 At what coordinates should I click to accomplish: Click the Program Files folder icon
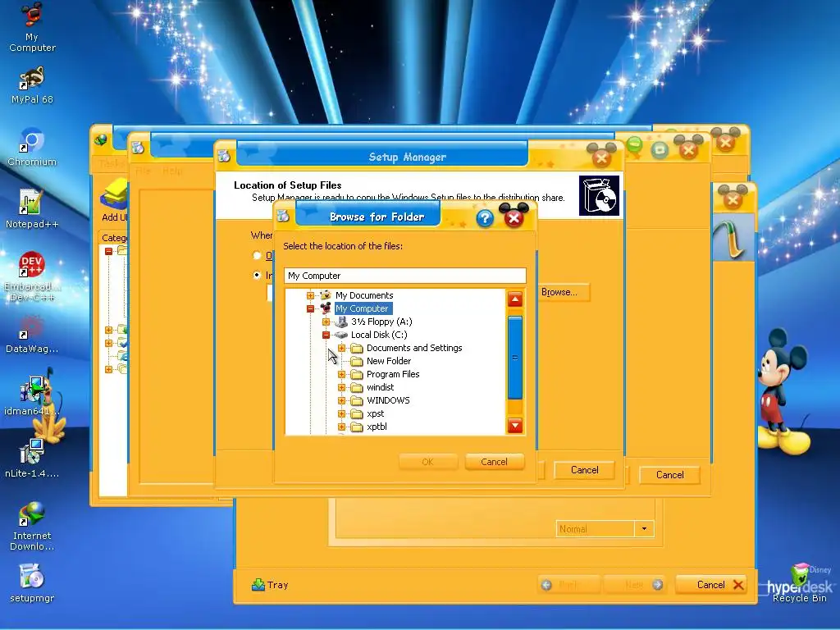[357, 374]
